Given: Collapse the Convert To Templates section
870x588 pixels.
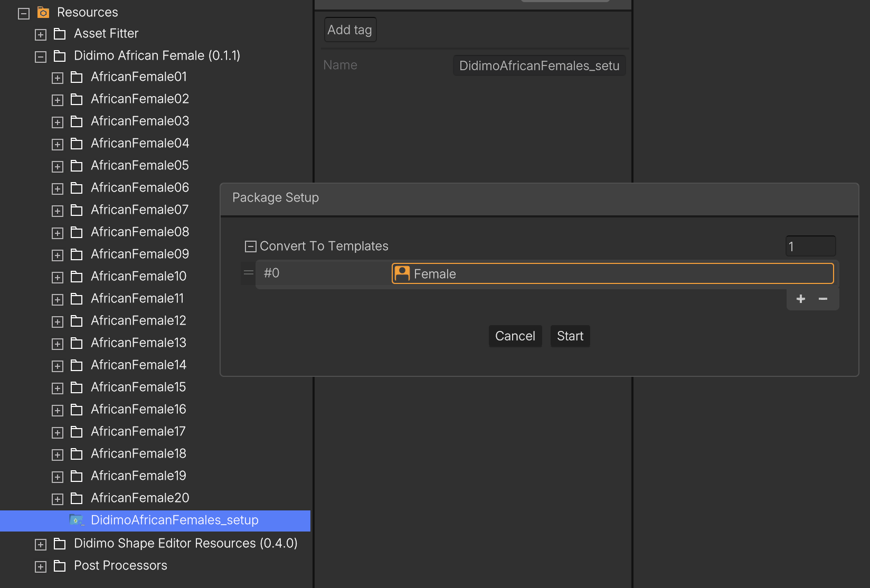Looking at the screenshot, I should [251, 246].
